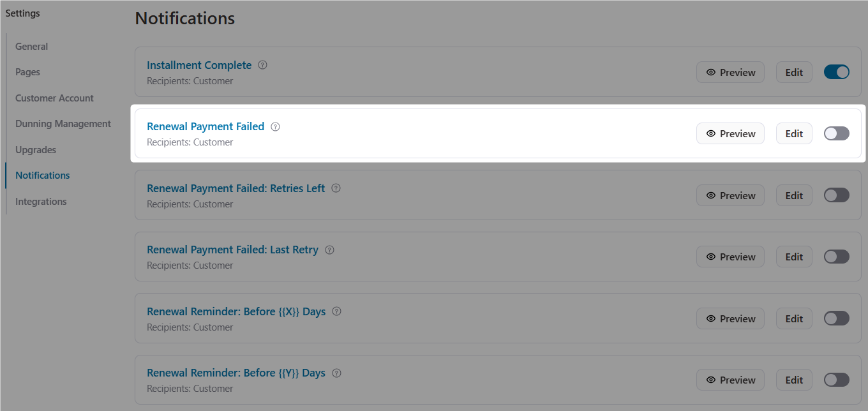Disable the Installment Complete notification toggle
Viewport: 868px width, 411px height.
pyautogui.click(x=836, y=71)
